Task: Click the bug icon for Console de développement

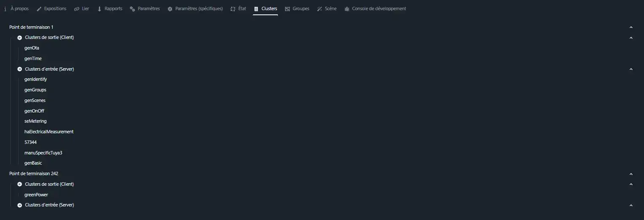Action: (x=347, y=9)
